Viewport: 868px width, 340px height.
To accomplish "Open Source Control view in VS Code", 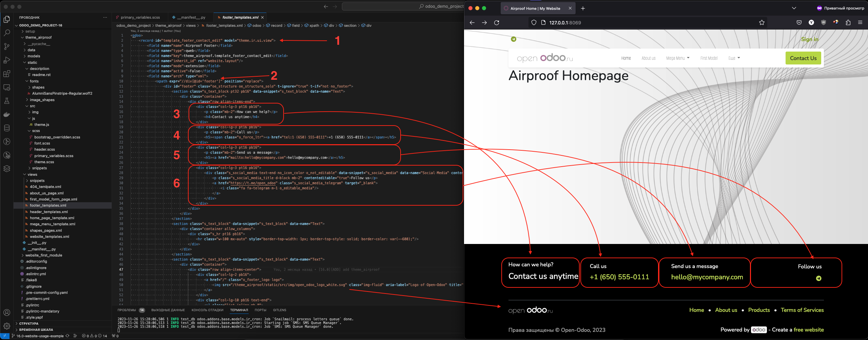I will pyautogui.click(x=6, y=46).
